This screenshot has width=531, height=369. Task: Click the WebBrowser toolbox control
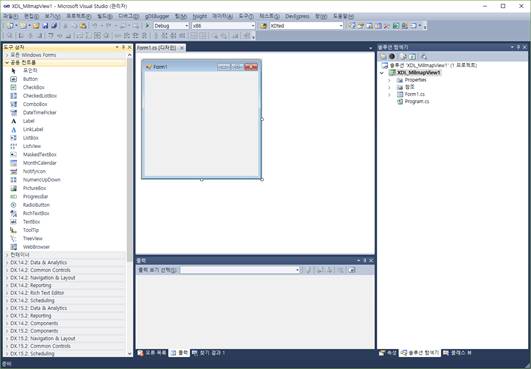tap(36, 247)
